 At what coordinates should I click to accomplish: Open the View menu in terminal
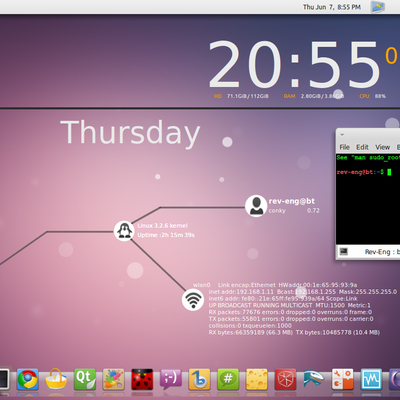click(x=382, y=147)
